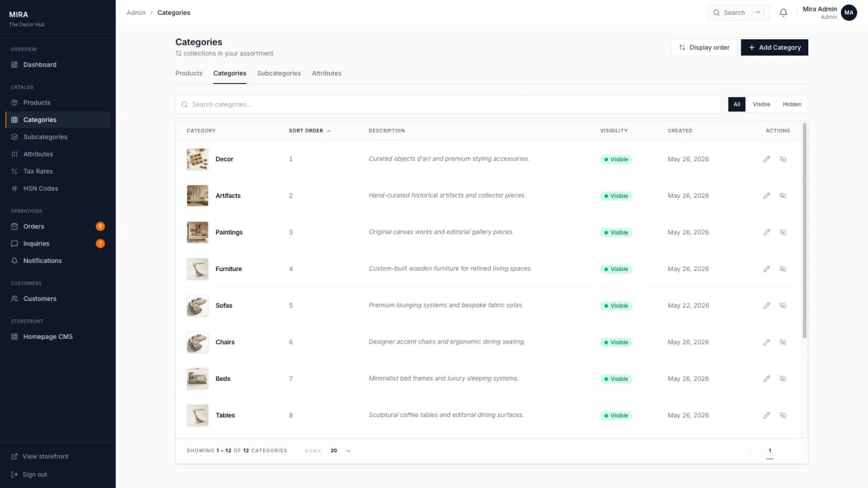Open the notifications bell icon

783,12
